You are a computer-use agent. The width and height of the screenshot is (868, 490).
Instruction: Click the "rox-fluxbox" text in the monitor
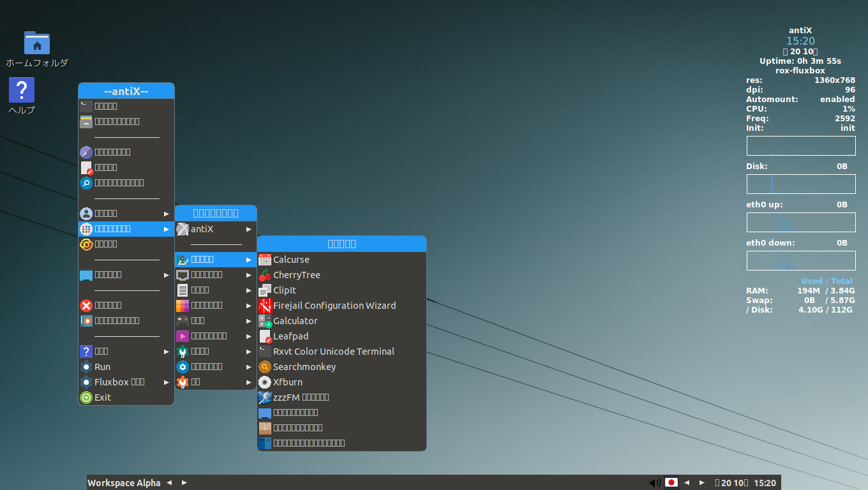800,71
